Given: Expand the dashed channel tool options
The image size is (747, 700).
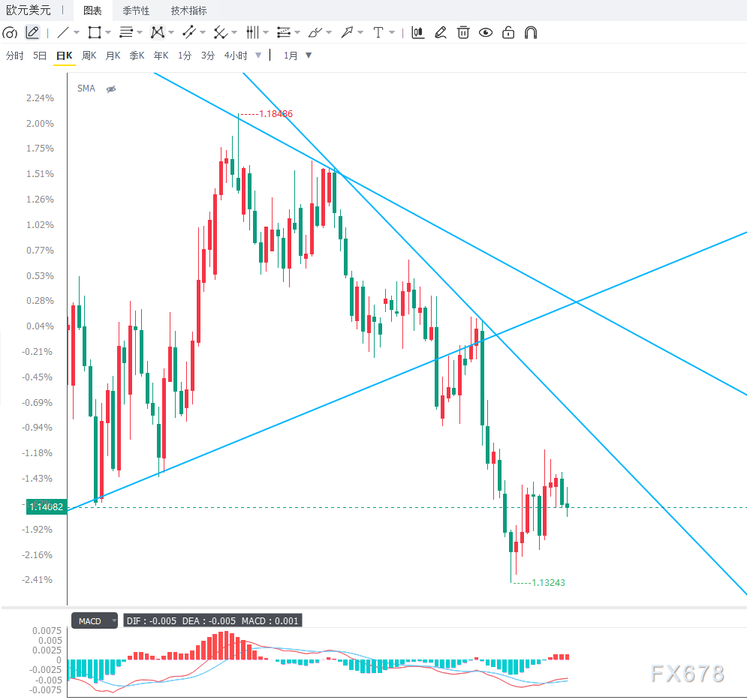Looking at the screenshot, I should pos(203,32).
